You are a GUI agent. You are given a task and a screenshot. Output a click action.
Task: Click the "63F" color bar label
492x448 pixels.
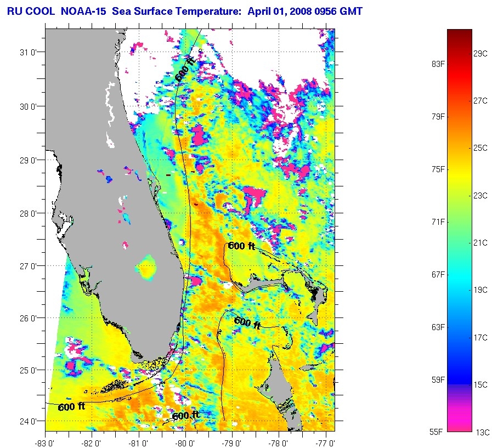coord(438,327)
